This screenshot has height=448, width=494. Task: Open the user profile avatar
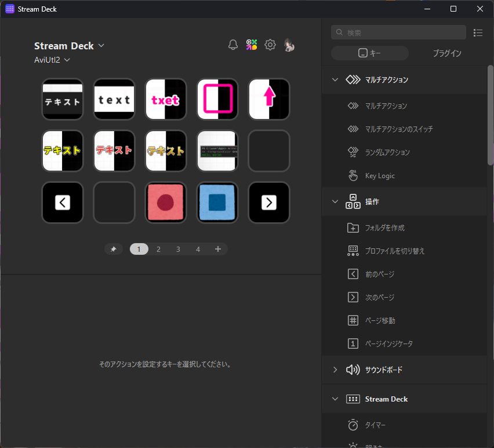pos(289,45)
